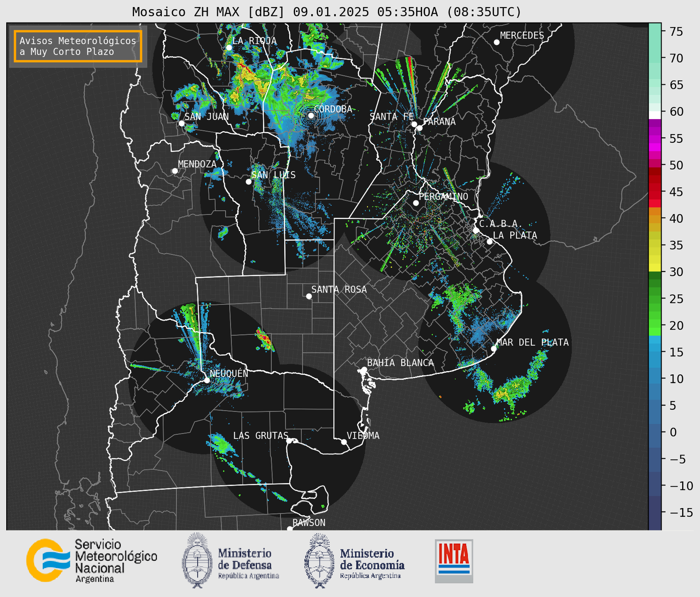Click the Paraná city marker dot
Viewport: 700px width, 597px height.
[420, 128]
